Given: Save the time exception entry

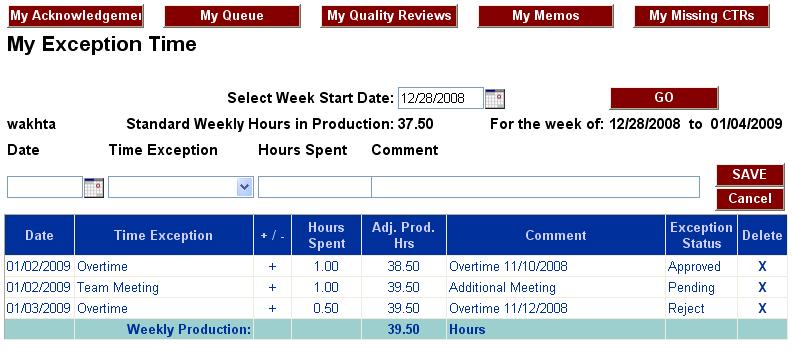Looking at the screenshot, I should [750, 175].
